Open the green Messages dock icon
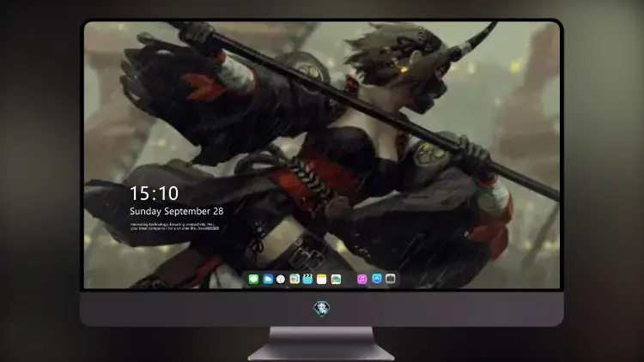 [x=253, y=280]
